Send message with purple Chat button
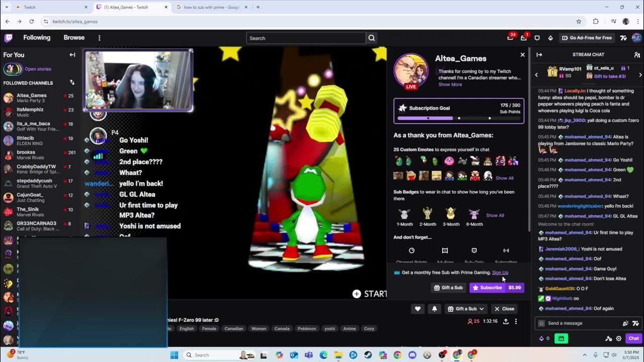 point(633,338)
